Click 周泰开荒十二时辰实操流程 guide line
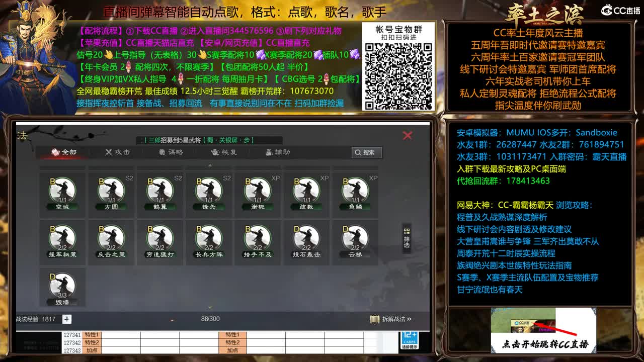This screenshot has width=644, height=362. pos(506,253)
